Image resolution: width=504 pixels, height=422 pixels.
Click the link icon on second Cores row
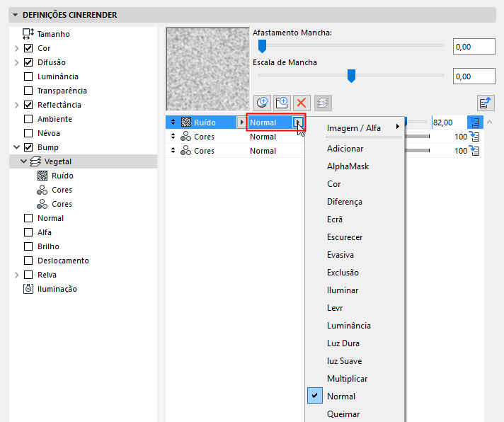click(474, 150)
